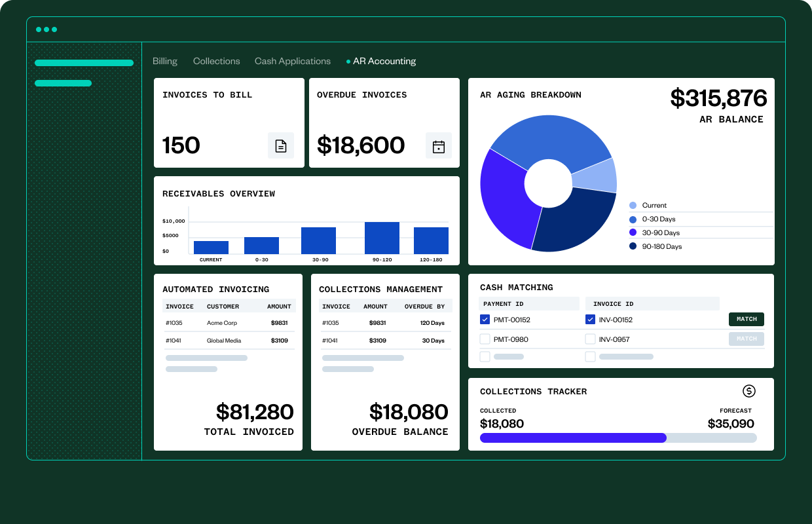The width and height of the screenshot is (812, 524).
Task: Check the INV-0957 invoice checkbox
Action: (590, 339)
